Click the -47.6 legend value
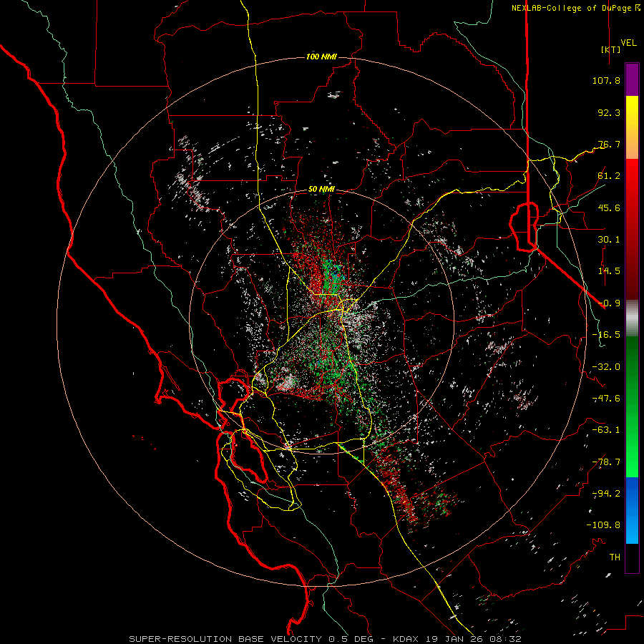The width and height of the screenshot is (644, 644). (606, 399)
